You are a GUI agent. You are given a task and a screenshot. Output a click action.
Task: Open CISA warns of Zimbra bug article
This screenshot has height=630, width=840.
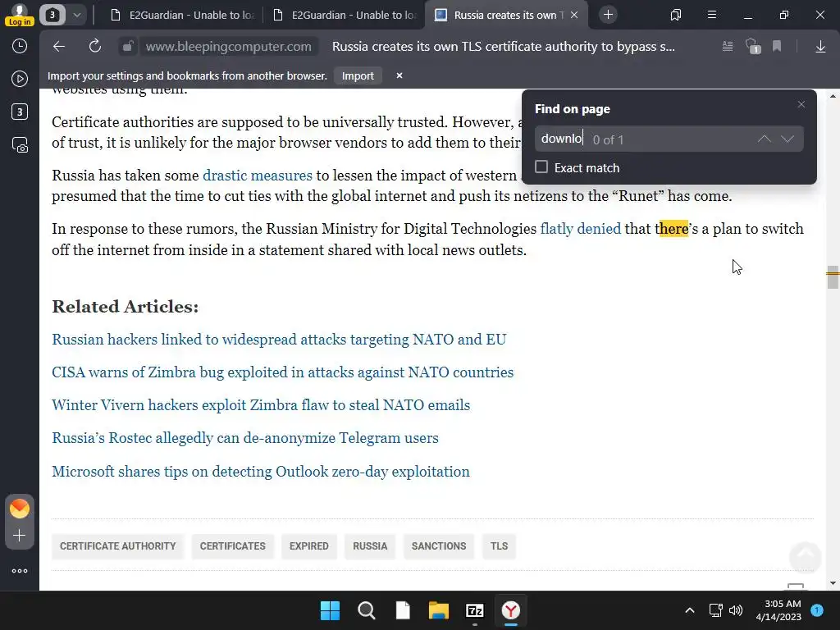pos(283,372)
